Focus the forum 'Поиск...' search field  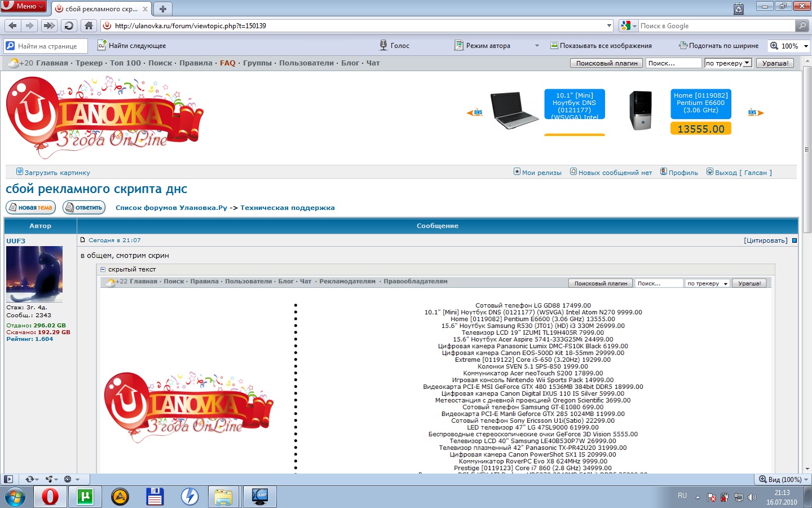(x=673, y=63)
